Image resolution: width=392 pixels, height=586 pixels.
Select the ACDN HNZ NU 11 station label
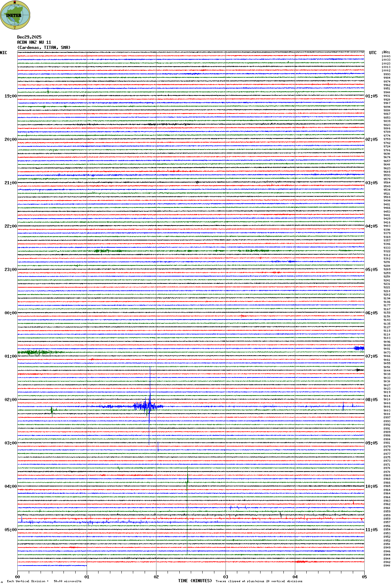click(34, 42)
